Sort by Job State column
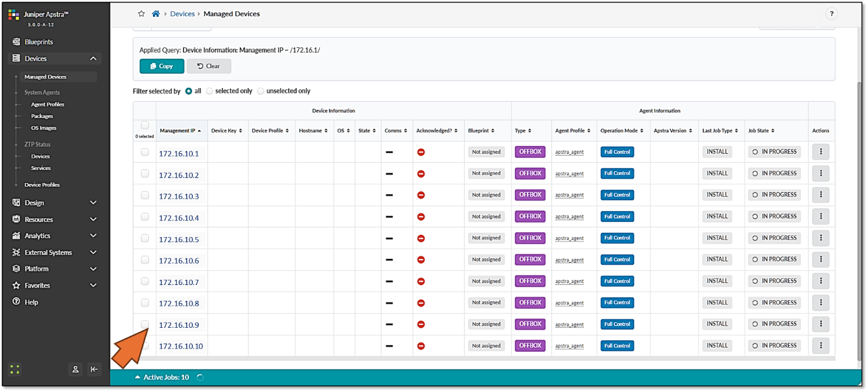This screenshot has height=392, width=868. click(761, 131)
